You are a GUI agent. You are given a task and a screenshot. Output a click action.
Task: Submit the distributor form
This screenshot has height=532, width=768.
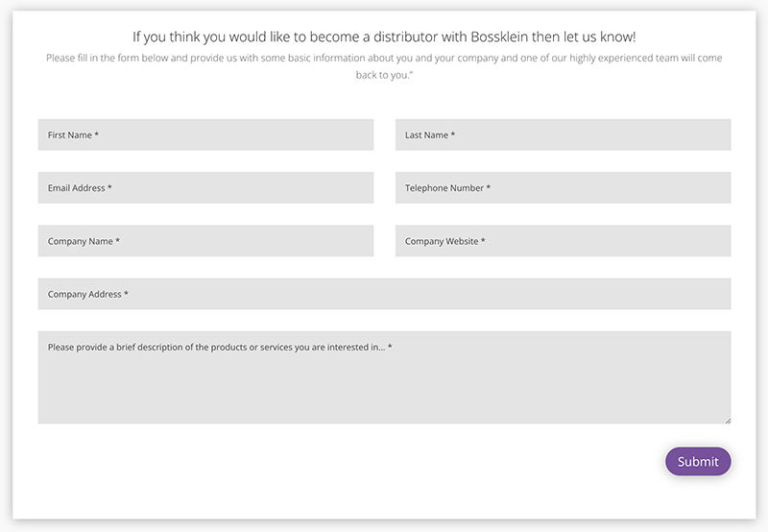pos(698,462)
